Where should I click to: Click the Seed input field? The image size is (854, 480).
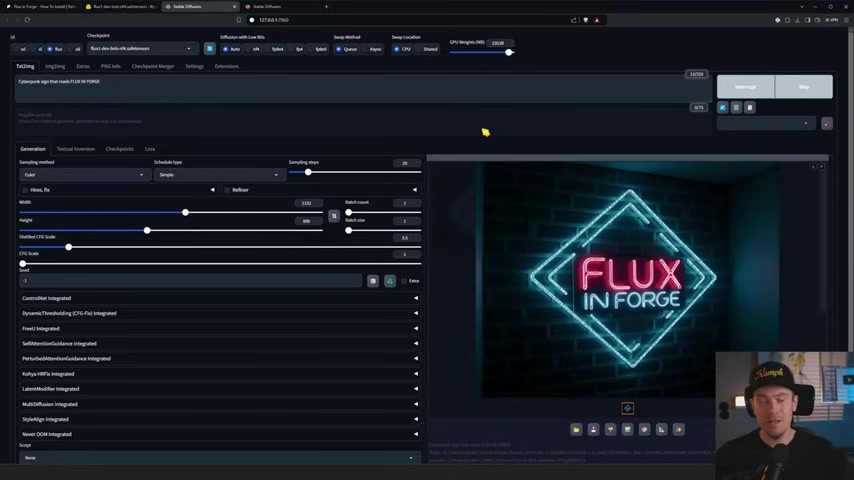191,281
